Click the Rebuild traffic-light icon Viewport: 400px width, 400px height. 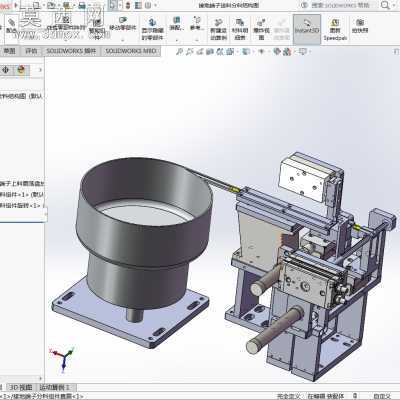click(127, 5)
